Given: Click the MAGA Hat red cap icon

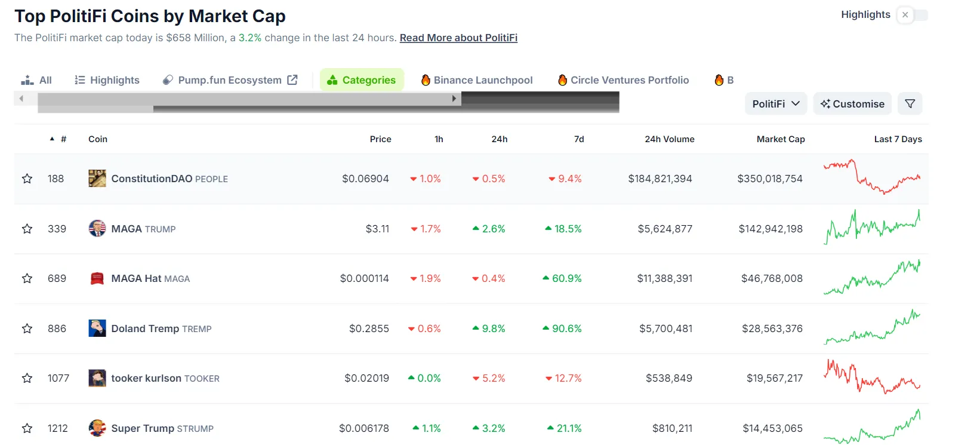Looking at the screenshot, I should tap(97, 278).
